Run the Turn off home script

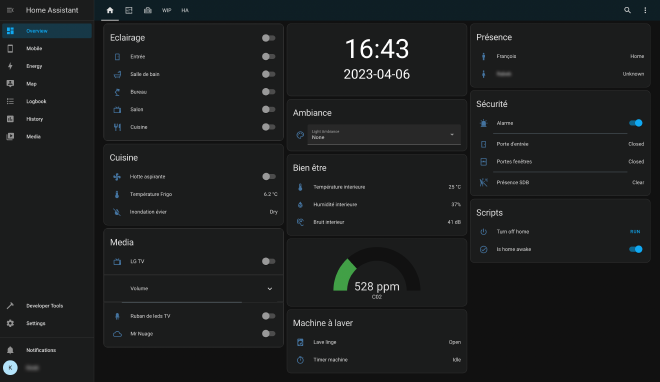click(x=635, y=231)
